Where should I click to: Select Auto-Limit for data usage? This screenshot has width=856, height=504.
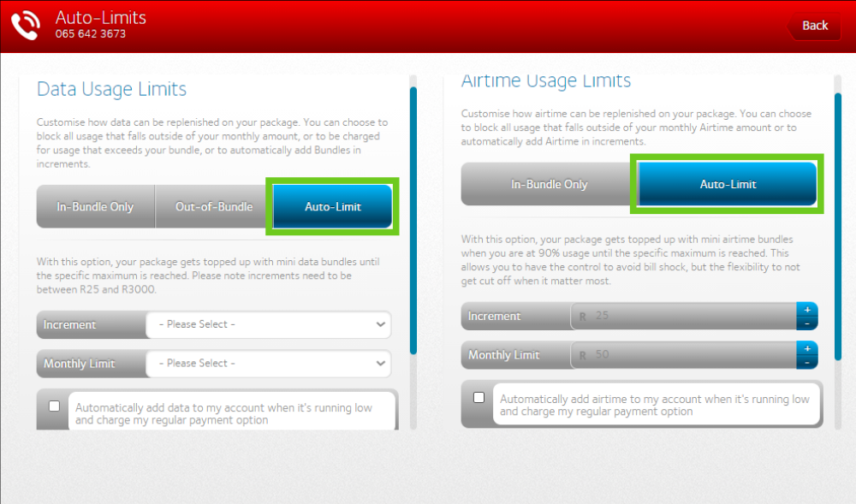coord(333,207)
